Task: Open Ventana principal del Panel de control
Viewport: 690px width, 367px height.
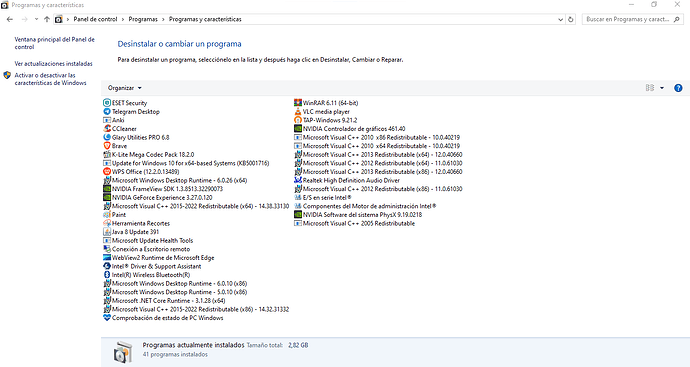Action: (x=55, y=43)
